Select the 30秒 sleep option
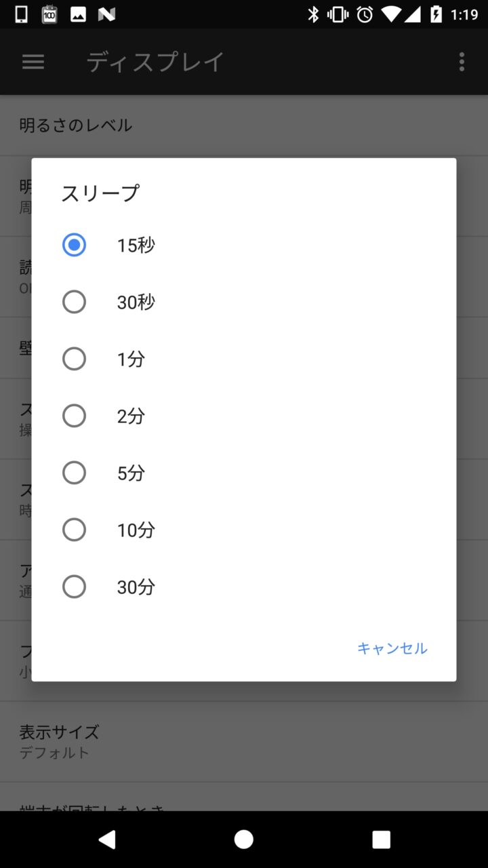488x868 pixels. pyautogui.click(x=75, y=302)
